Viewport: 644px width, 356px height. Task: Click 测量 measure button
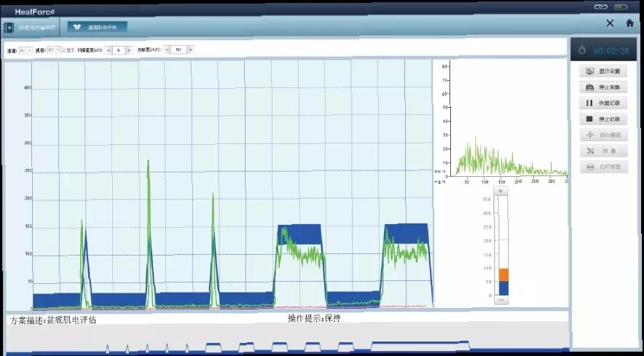click(603, 151)
